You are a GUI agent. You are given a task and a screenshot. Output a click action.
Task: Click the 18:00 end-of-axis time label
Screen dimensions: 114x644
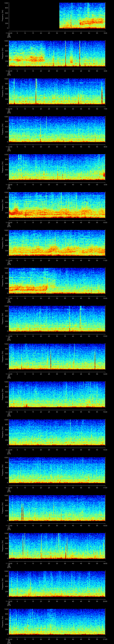[x=105, y=525]
